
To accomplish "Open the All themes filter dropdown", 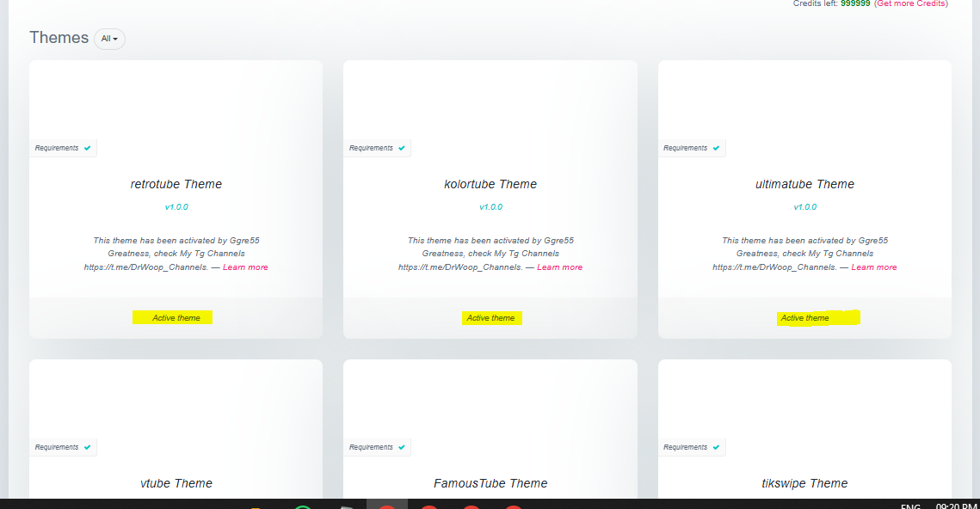I will tap(109, 39).
